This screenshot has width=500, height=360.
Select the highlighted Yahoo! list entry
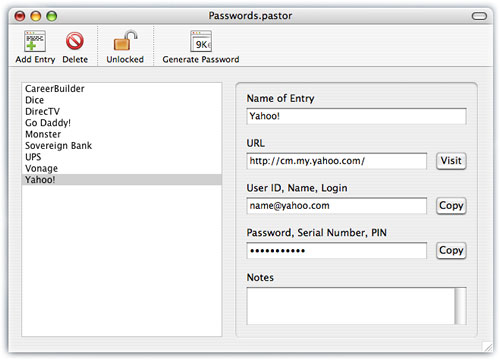[122, 179]
